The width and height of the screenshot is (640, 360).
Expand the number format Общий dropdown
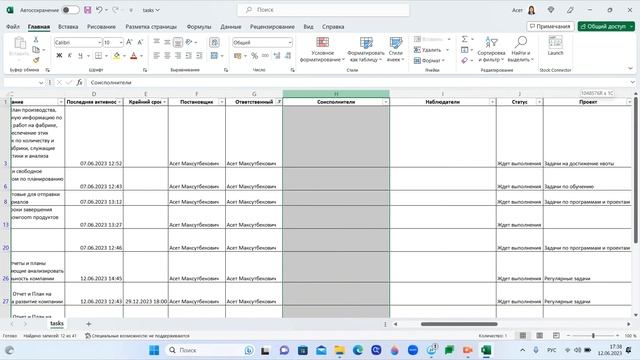click(290, 42)
